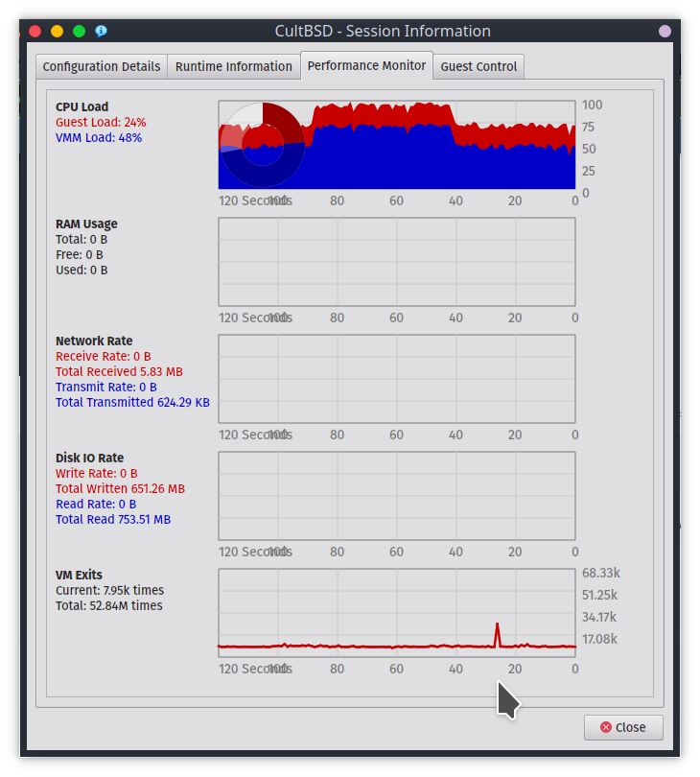Image resolution: width=700 pixels, height=777 pixels.
Task: Click the spike in VM Exits graph
Action: point(497,633)
